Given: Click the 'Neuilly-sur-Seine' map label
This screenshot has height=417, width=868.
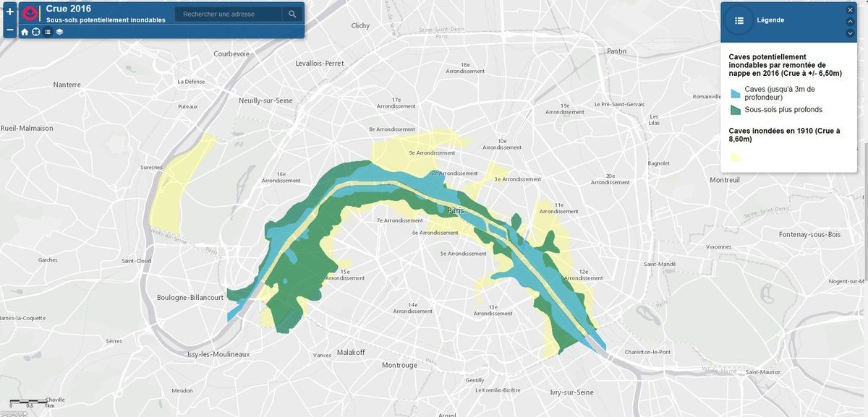Looking at the screenshot, I should tap(265, 100).
